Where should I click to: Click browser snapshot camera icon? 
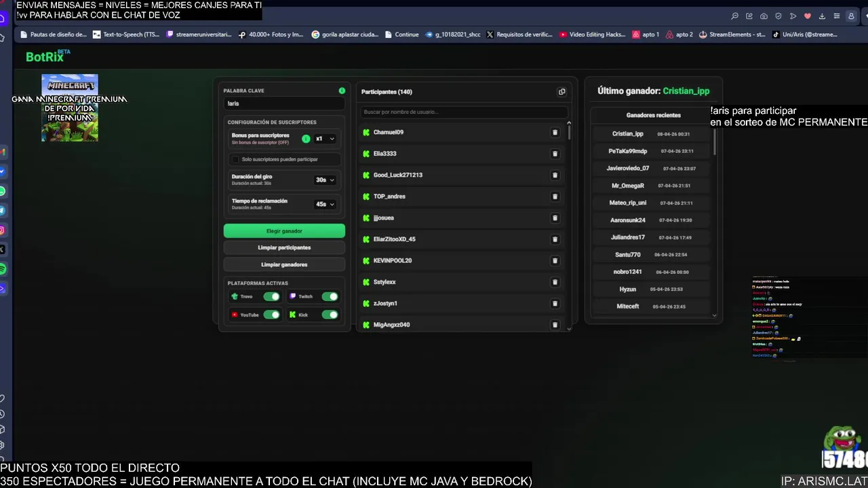point(764,16)
